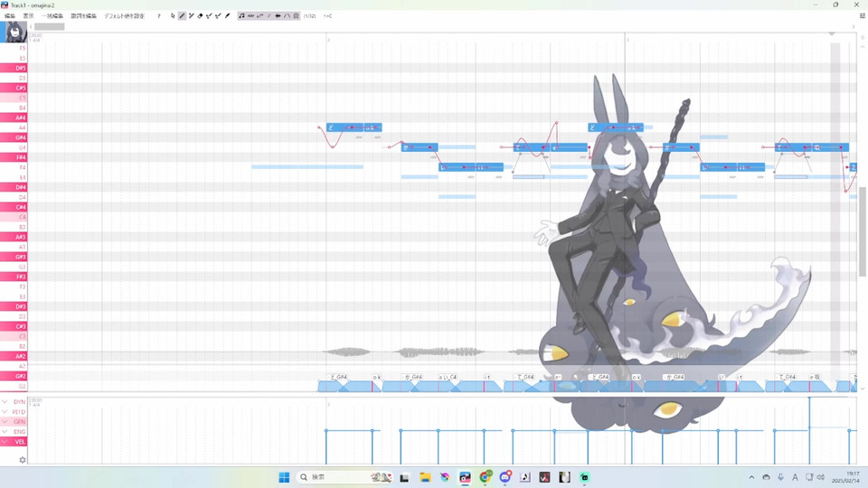Click the A#3 piano key
The width and height of the screenshot is (868, 488).
click(14, 237)
